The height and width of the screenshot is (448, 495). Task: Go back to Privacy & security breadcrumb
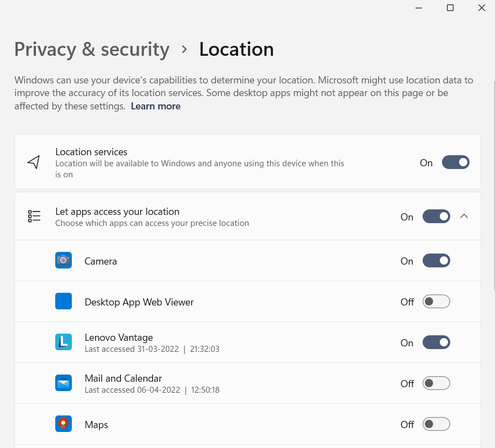92,50
